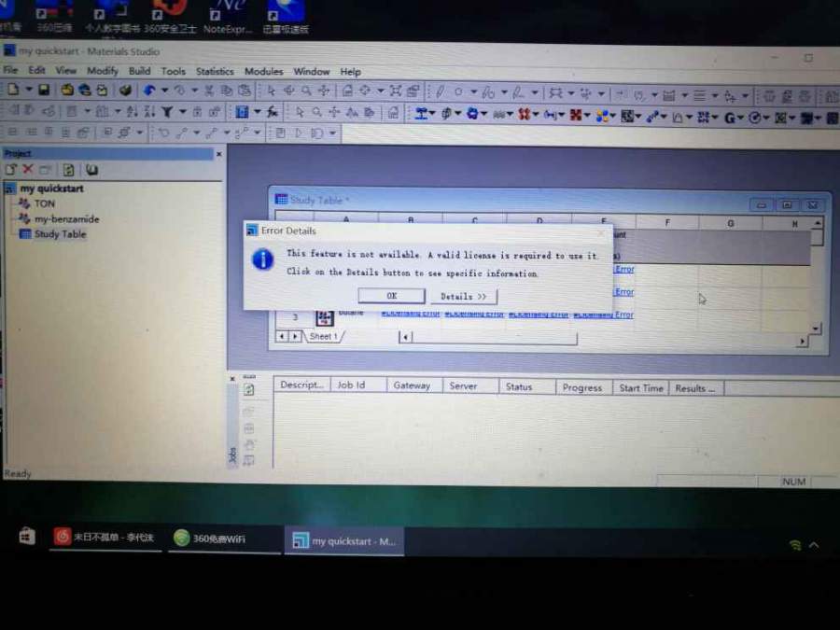Click the Study Table scroll-up arrow
840x630 pixels.
(x=817, y=222)
